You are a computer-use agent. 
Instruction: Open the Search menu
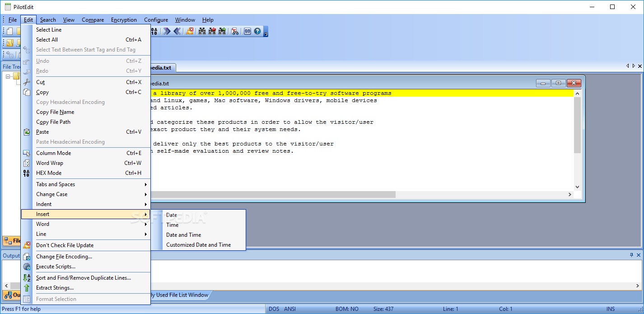click(x=48, y=20)
